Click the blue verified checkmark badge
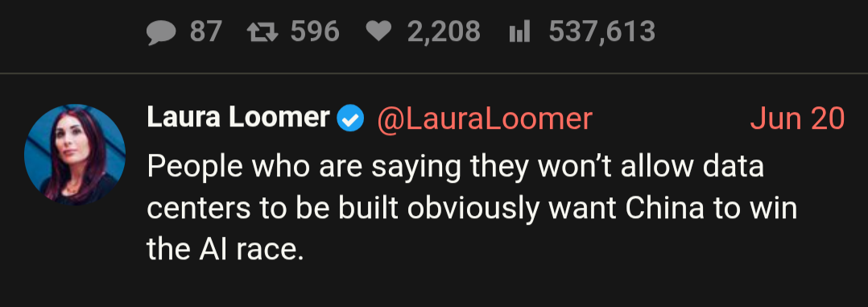Image resolution: width=868 pixels, height=307 pixels. (350, 118)
